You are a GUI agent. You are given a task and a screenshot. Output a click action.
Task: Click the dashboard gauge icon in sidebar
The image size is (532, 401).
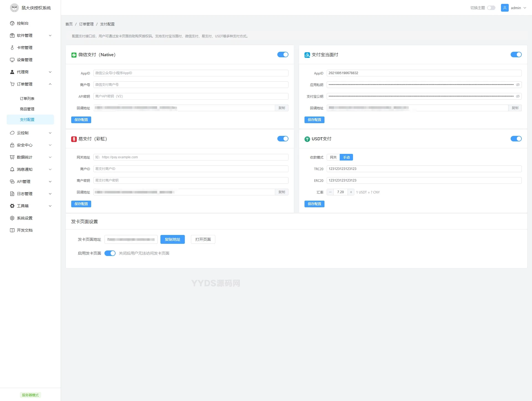(12, 23)
